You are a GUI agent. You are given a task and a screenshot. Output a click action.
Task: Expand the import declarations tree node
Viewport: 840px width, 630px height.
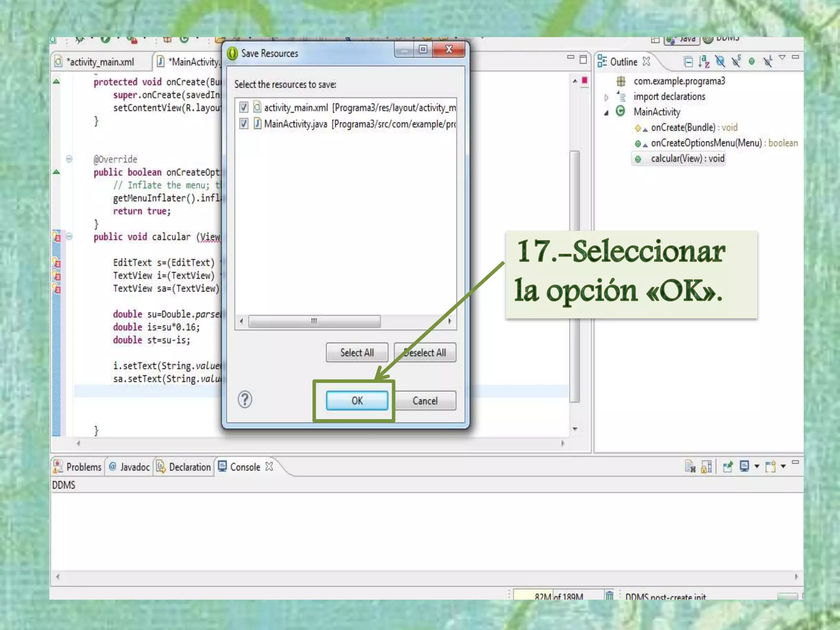coord(606,97)
